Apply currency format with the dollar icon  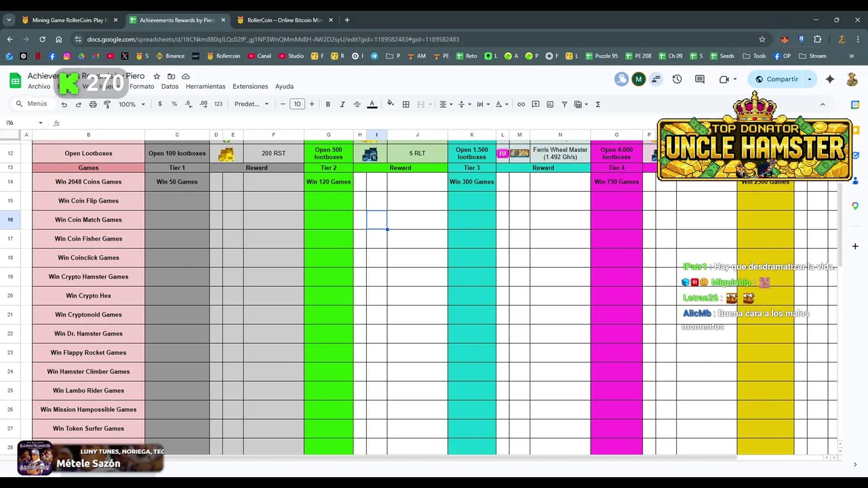pos(160,104)
